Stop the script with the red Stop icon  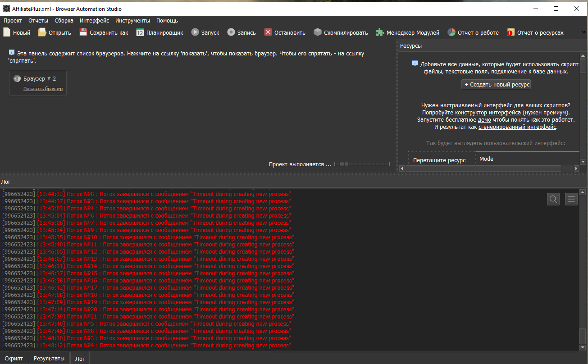pos(268,32)
